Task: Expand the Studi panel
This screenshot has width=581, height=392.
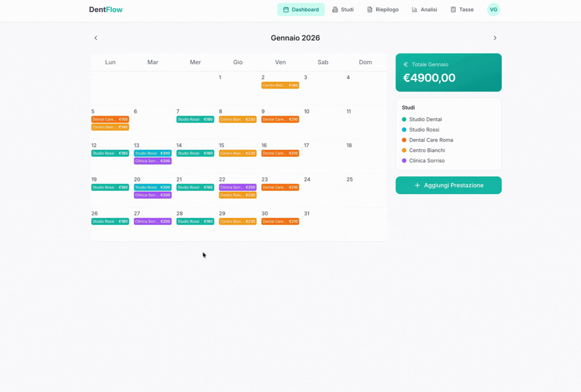Action: coord(408,107)
